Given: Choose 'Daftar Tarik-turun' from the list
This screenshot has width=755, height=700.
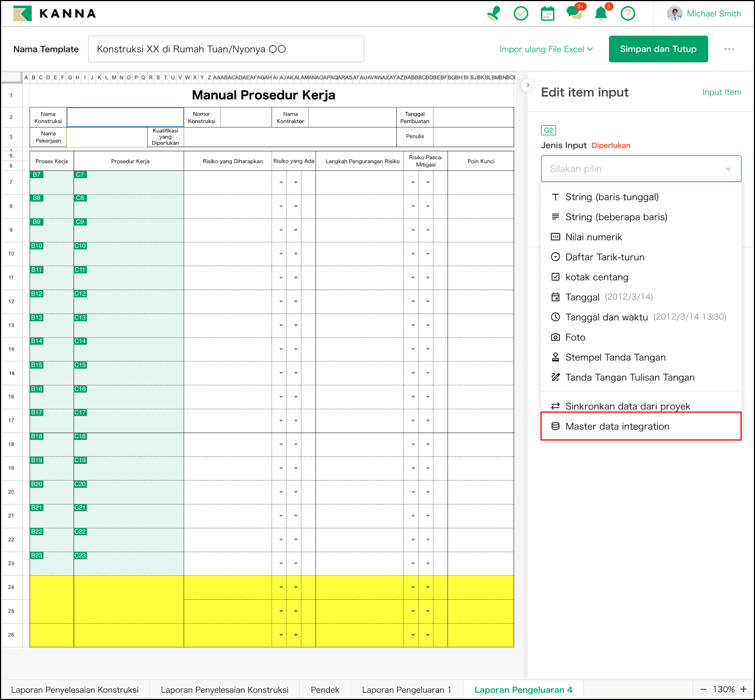Looking at the screenshot, I should point(605,257).
